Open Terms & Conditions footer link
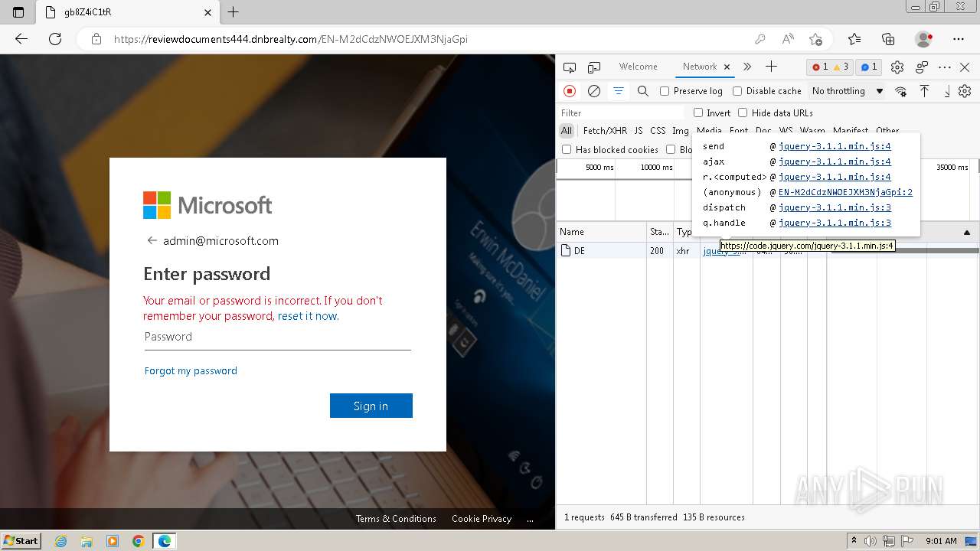This screenshot has height=551, width=980. 396,519
